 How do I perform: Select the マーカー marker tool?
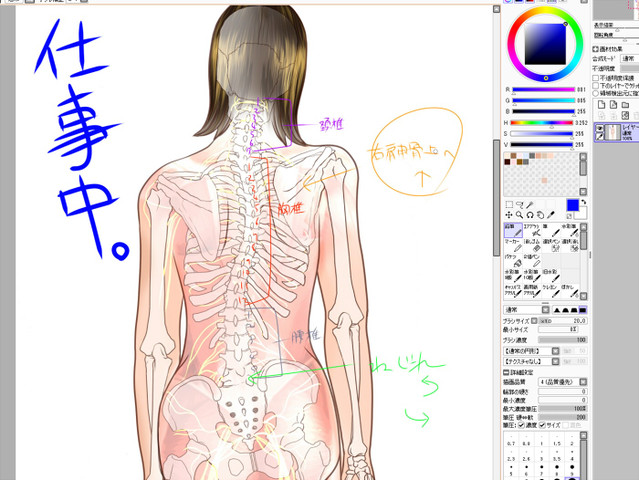tap(513, 245)
